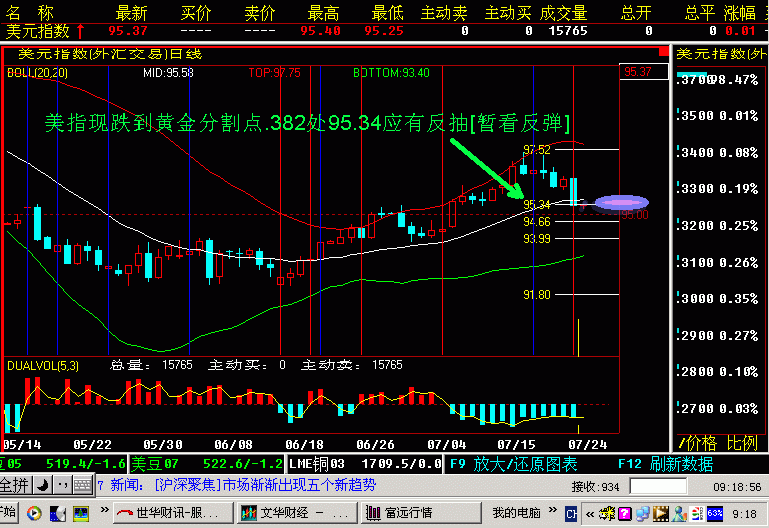Toggle the 全拼 input method button
This screenshot has height=528, width=769.
(15, 485)
